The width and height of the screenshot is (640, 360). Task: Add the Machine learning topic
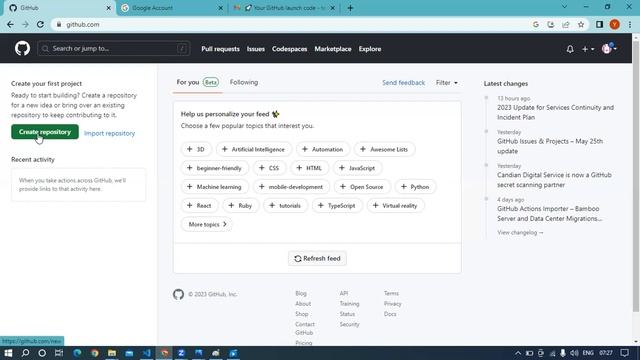214,187
